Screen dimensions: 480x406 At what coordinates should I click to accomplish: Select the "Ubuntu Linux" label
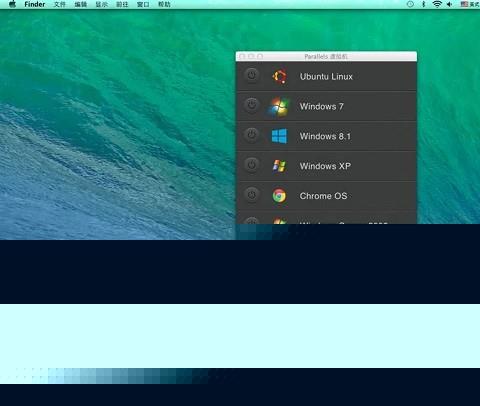326,77
